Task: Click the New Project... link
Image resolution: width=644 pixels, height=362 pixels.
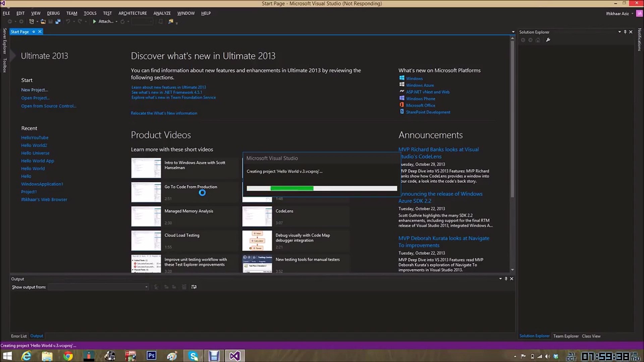Action: pyautogui.click(x=34, y=90)
